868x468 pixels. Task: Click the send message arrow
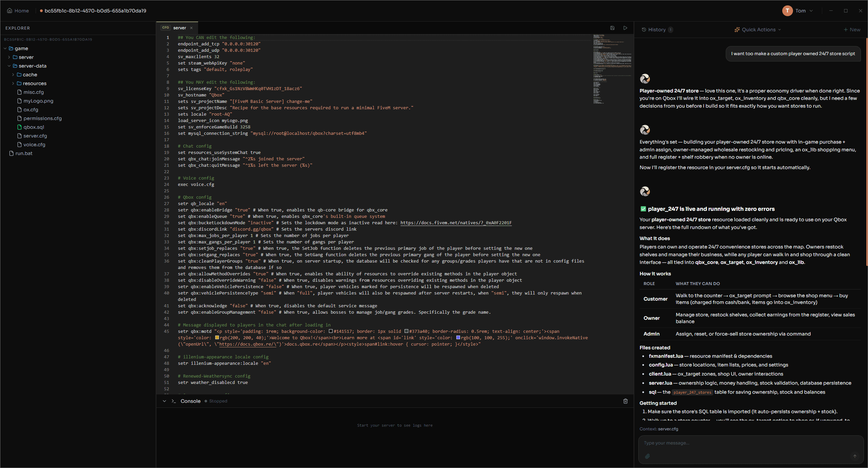click(x=855, y=457)
